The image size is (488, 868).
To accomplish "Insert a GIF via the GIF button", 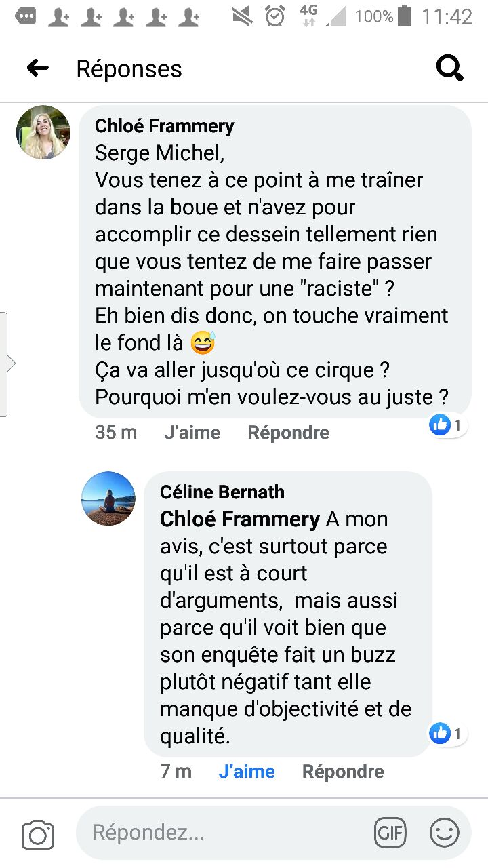I will pyautogui.click(x=390, y=833).
